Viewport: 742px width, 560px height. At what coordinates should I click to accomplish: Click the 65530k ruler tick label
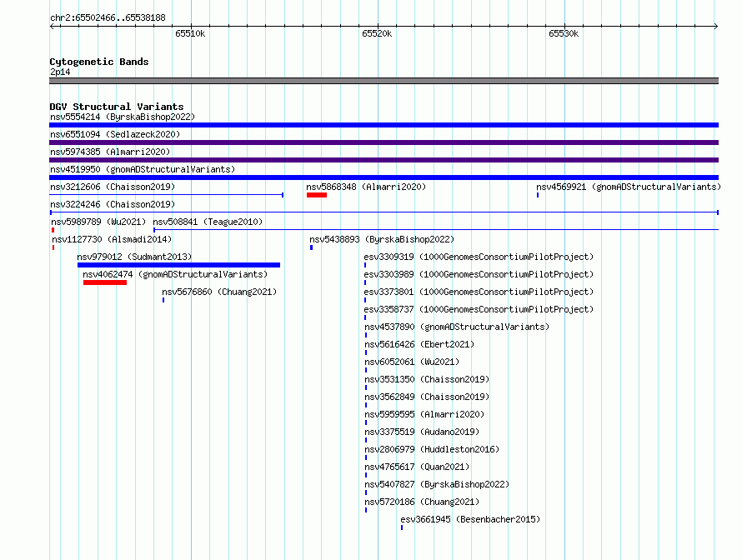(x=564, y=33)
